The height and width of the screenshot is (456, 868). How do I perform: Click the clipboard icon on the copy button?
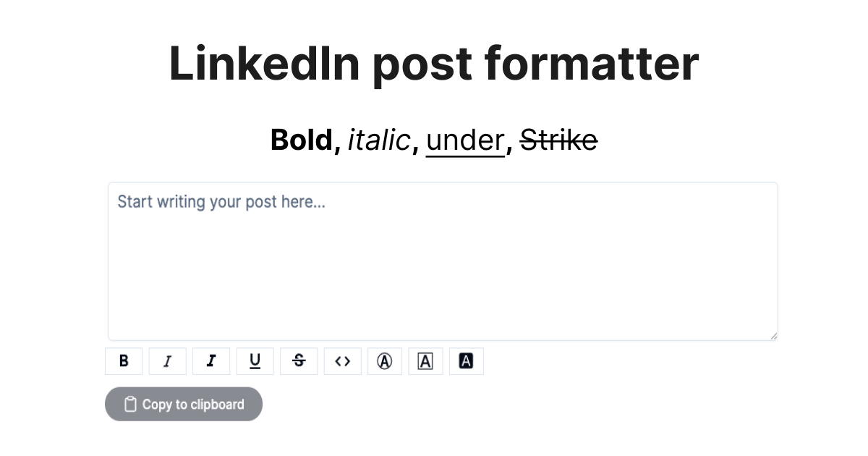pyautogui.click(x=130, y=404)
